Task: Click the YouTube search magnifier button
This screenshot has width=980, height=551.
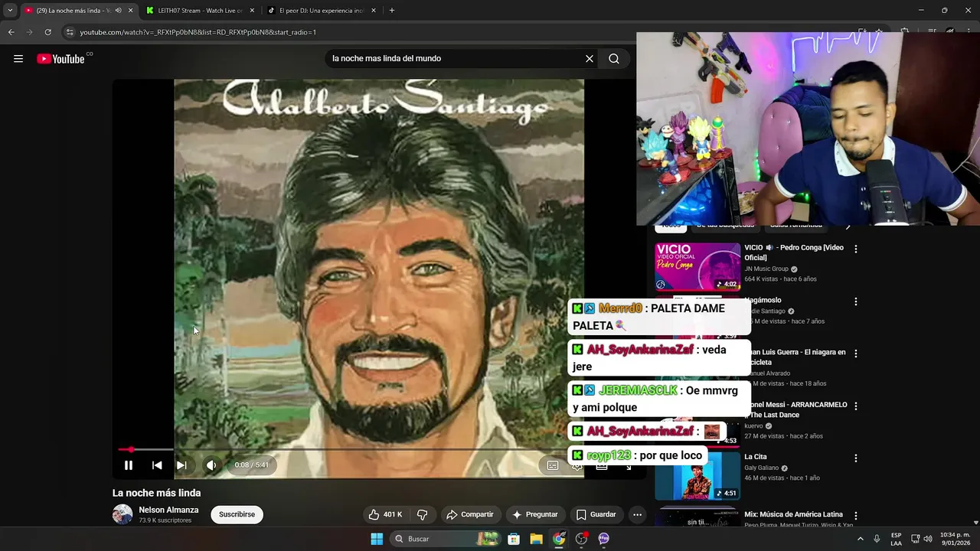Action: (614, 59)
